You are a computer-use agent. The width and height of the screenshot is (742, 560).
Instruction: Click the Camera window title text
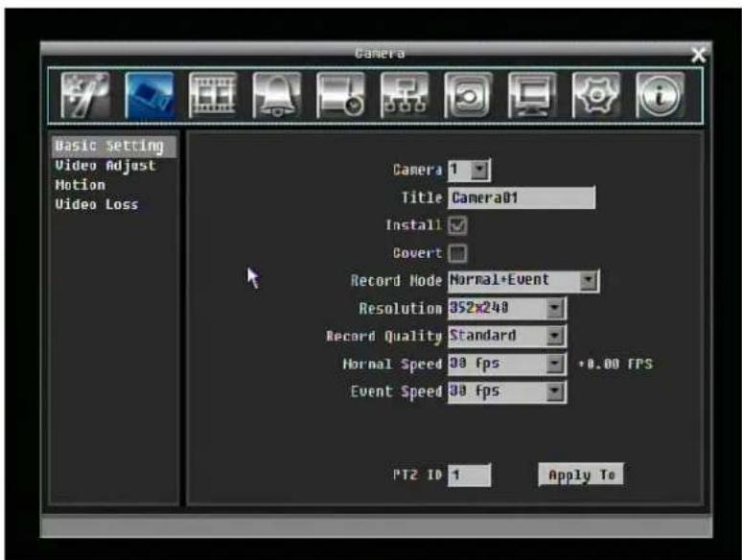tap(380, 54)
